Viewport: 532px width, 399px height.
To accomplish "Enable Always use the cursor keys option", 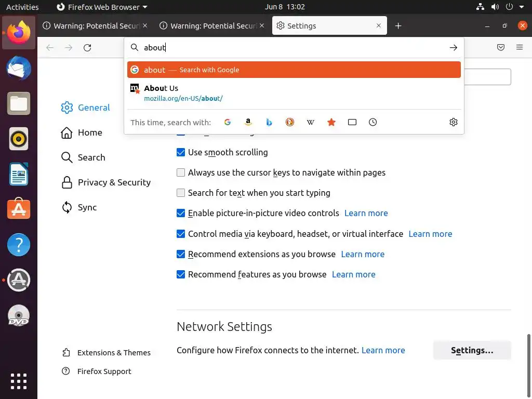I will [x=181, y=172].
